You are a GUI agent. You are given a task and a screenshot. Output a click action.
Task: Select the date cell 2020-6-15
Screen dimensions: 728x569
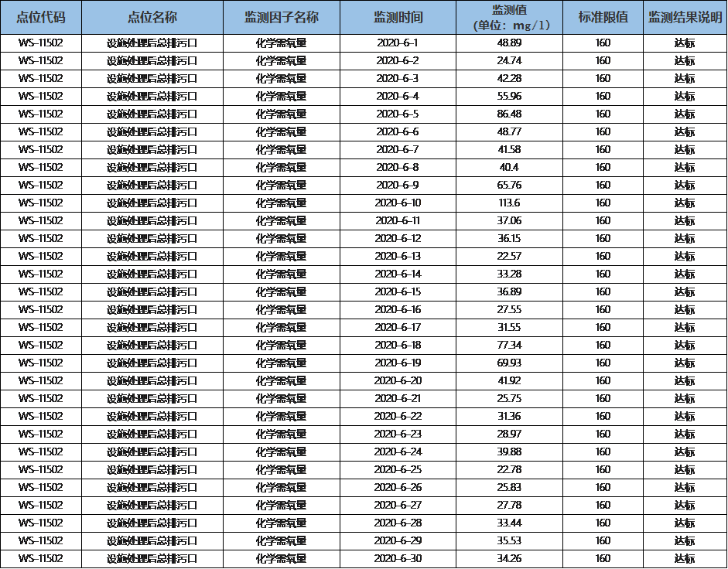pyautogui.click(x=398, y=292)
